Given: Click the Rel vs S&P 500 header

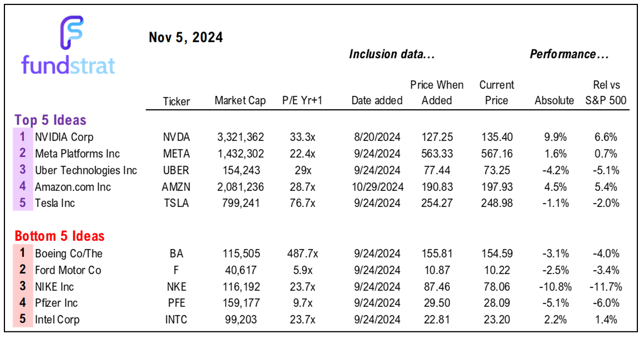Looking at the screenshot, I should [606, 93].
